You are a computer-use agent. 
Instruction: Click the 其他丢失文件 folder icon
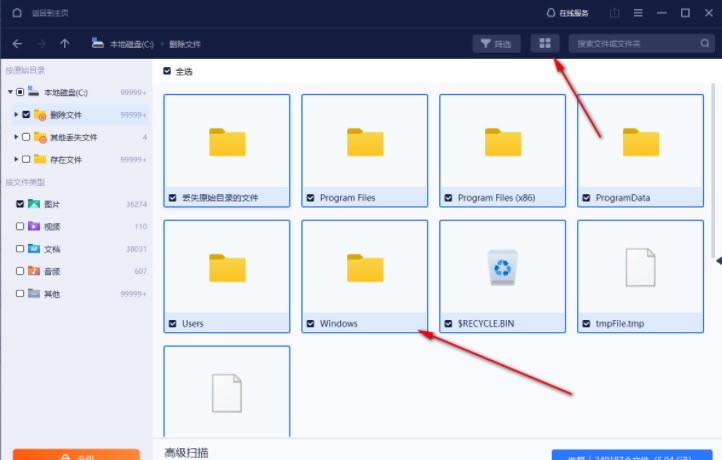[40, 137]
